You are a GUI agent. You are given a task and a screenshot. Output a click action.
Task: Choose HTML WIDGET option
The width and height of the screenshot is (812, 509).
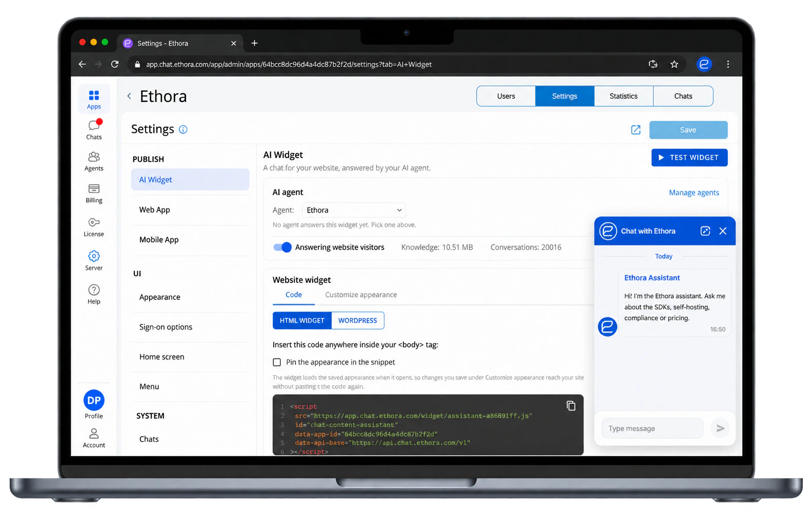click(302, 320)
